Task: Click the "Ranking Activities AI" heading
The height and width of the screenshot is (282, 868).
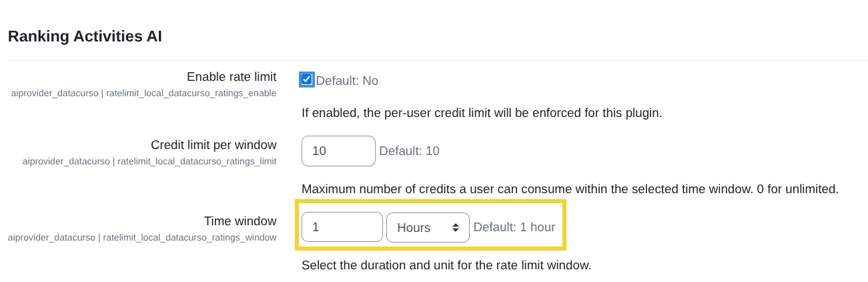Action: (x=85, y=36)
